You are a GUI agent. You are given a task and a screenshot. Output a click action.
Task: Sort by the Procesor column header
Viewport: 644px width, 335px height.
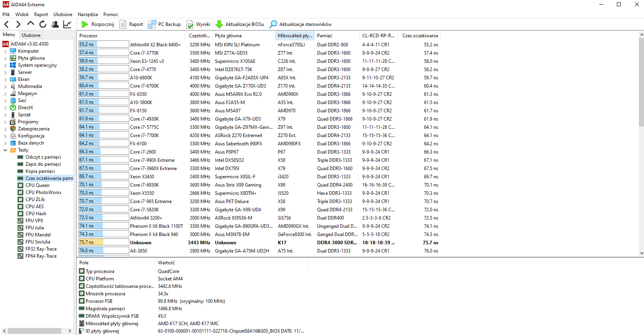coord(88,36)
